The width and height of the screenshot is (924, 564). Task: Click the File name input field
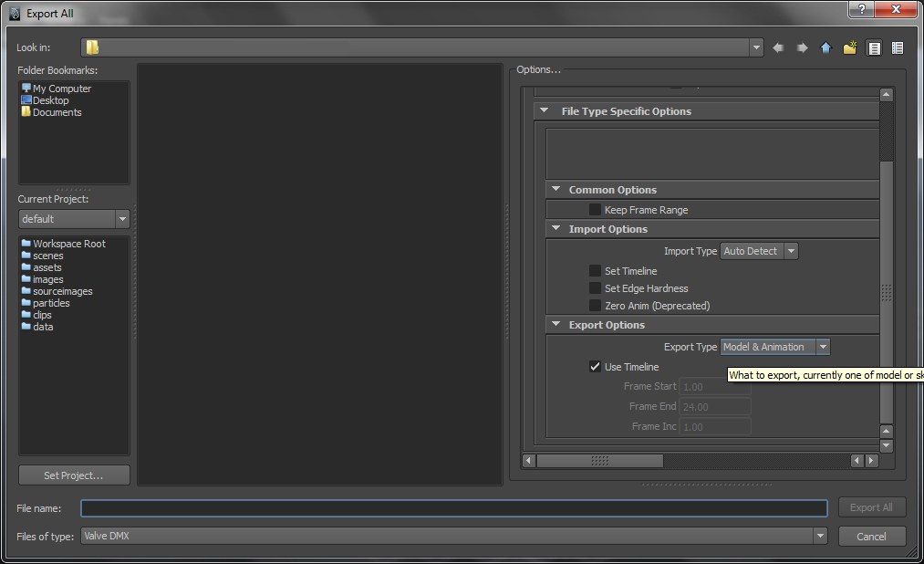click(x=453, y=508)
